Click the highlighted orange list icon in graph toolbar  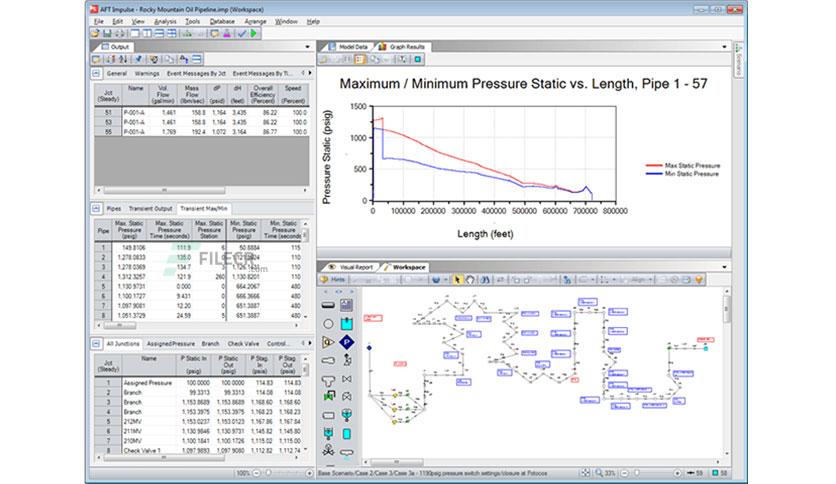coord(360,59)
